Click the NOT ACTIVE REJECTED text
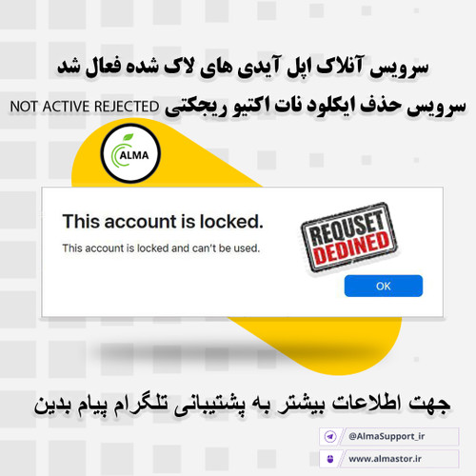The height and width of the screenshot is (476, 476). [85, 107]
